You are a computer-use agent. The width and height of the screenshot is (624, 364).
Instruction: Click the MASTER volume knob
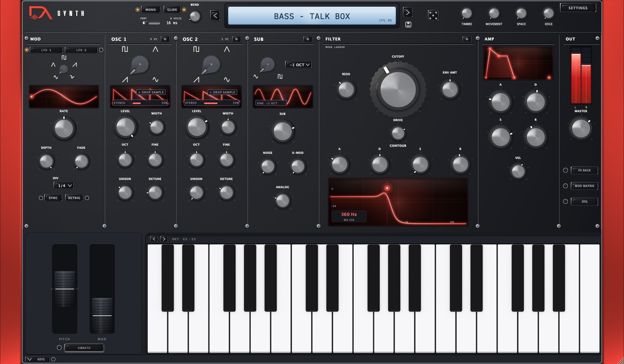click(x=581, y=129)
